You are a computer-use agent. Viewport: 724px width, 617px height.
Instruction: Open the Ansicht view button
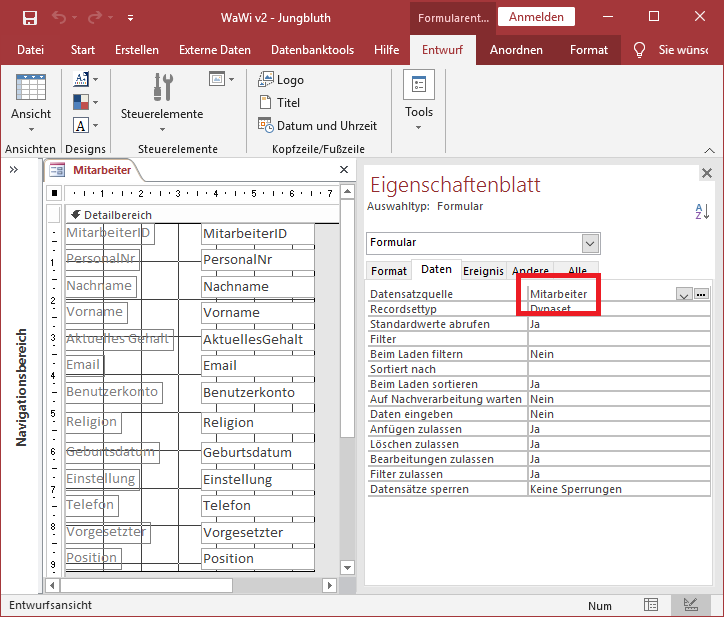[x=31, y=100]
